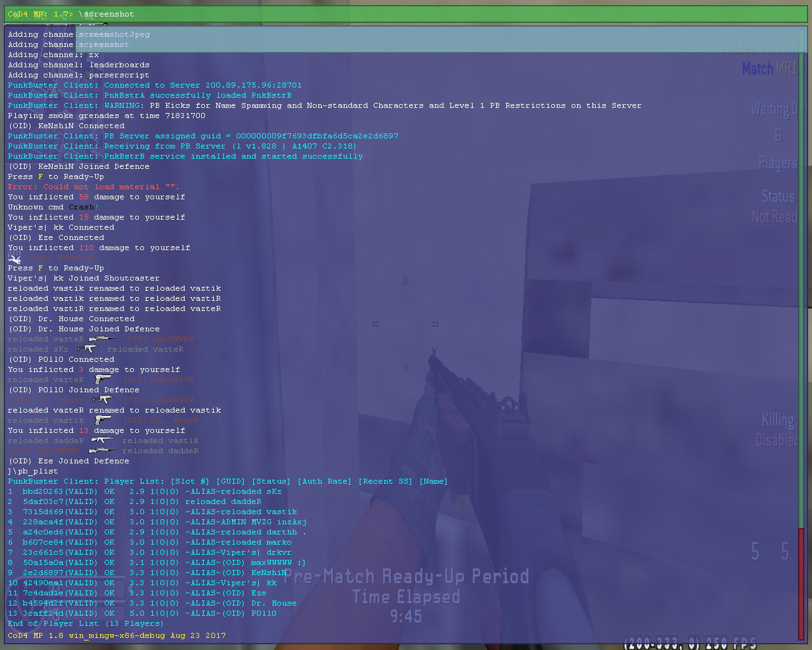Click the '(OID) PO110 Joined Defence' line
The width and height of the screenshot is (812, 650).
click(74, 390)
